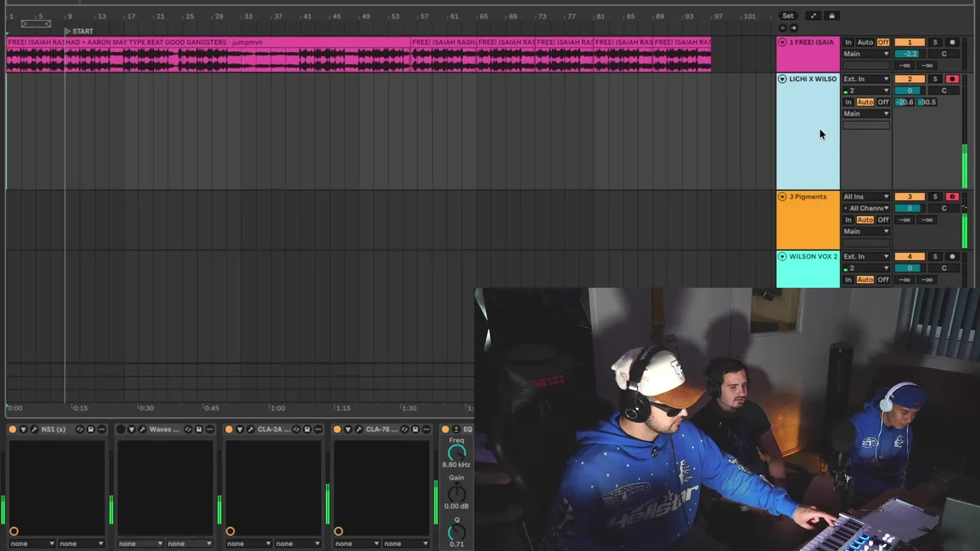980x551 pixels.
Task: Open the CLA-76 more-options icon
Action: (426, 429)
